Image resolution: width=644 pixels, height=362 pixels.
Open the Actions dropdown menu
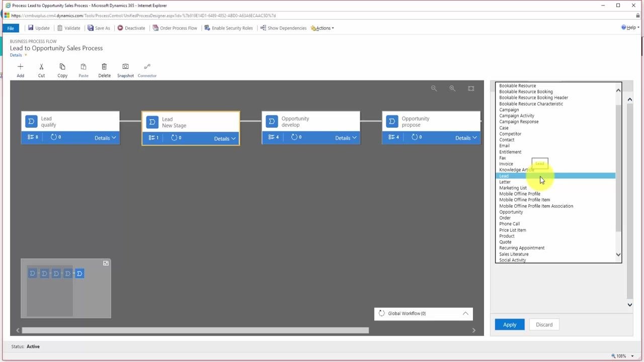coord(323,28)
